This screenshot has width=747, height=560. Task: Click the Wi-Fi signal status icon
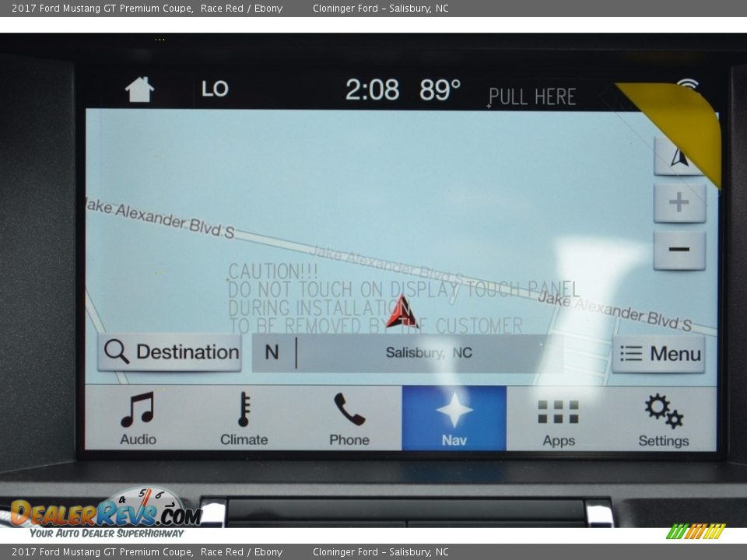[x=688, y=85]
